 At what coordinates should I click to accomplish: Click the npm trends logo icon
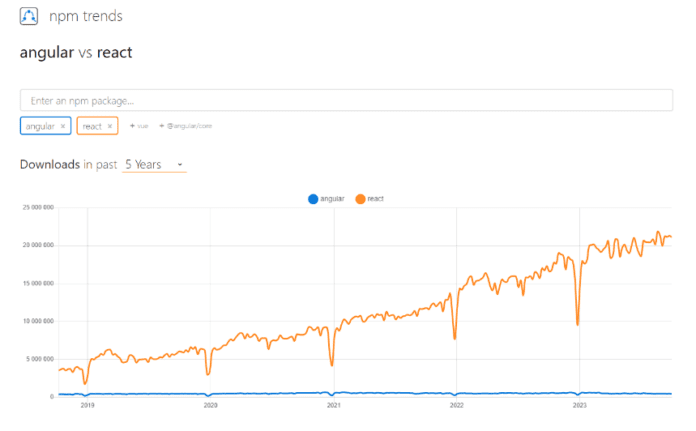[x=29, y=17]
